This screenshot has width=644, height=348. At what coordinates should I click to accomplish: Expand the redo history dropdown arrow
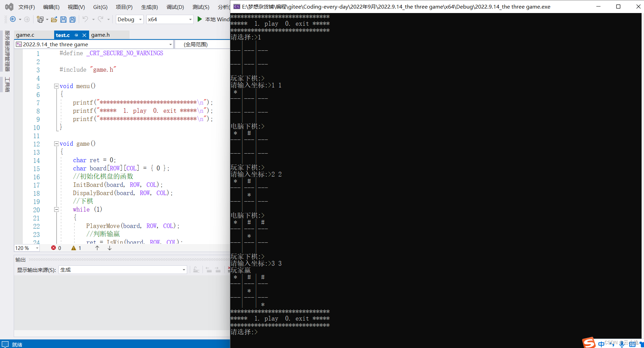pyautogui.click(x=108, y=20)
